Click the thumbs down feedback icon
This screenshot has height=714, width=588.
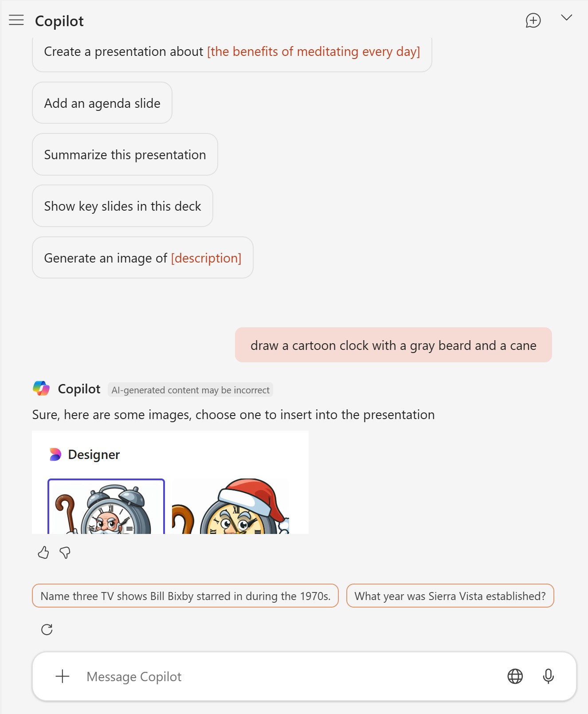pyautogui.click(x=65, y=553)
